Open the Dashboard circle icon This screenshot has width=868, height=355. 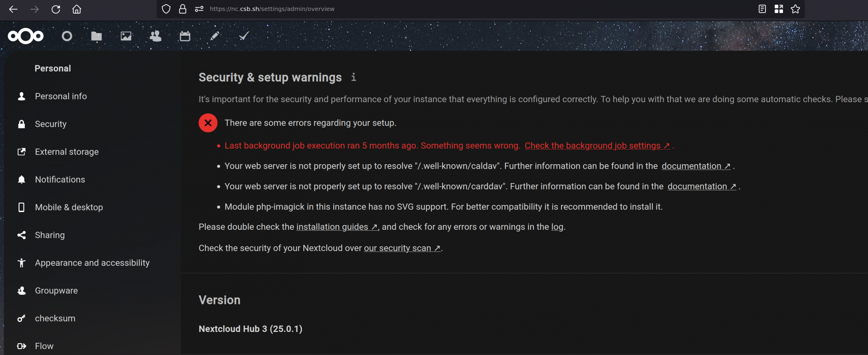pos(67,36)
